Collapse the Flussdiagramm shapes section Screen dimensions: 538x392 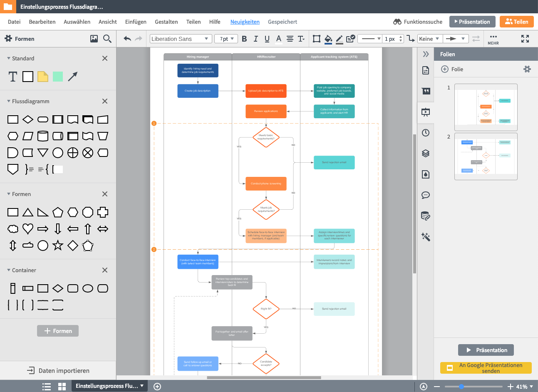pyautogui.click(x=9, y=101)
